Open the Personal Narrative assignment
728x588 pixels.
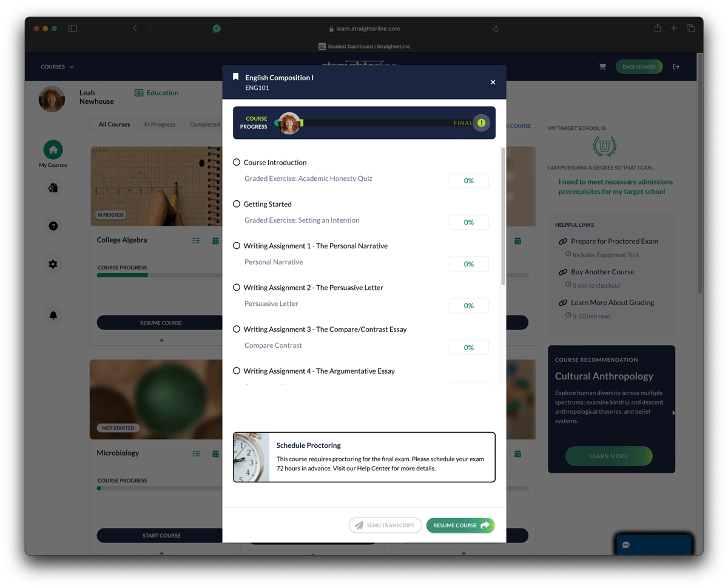[274, 262]
